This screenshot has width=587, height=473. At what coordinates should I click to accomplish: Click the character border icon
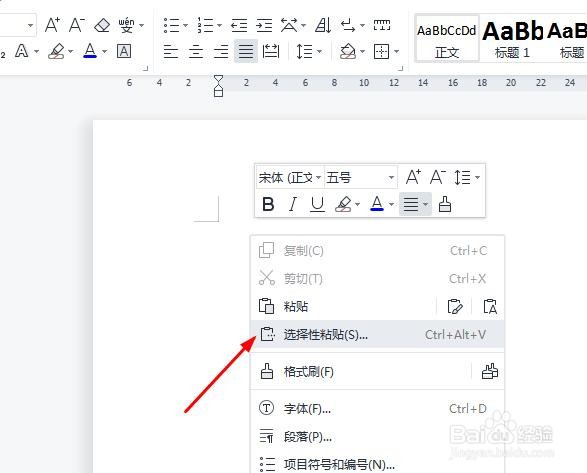click(x=124, y=51)
